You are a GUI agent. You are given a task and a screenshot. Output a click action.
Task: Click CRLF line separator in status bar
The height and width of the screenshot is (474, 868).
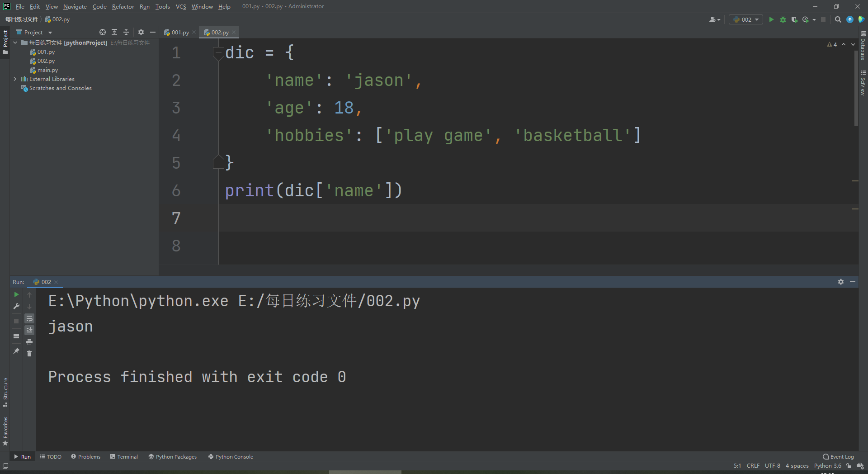pos(753,466)
